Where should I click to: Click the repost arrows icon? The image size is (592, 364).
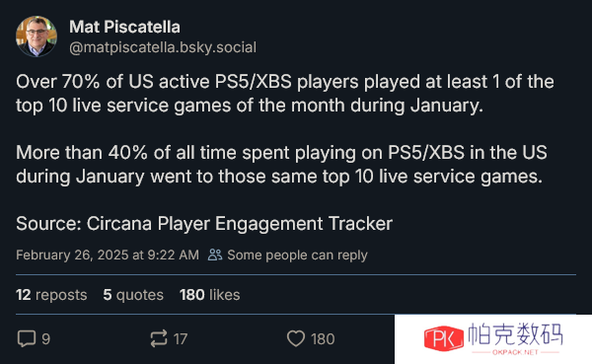(159, 338)
